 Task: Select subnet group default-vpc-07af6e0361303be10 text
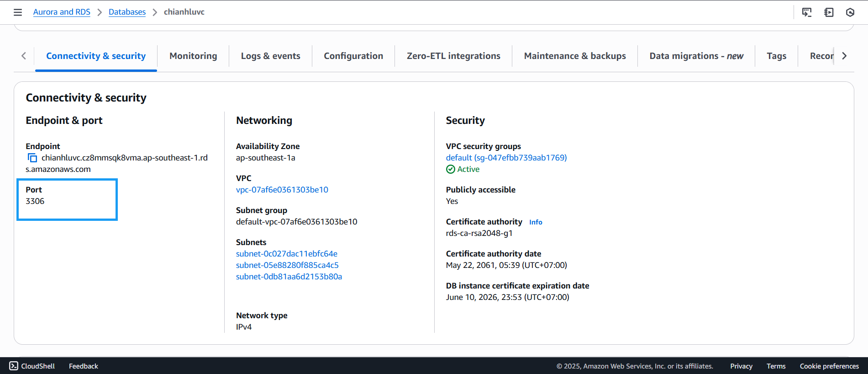click(x=297, y=222)
